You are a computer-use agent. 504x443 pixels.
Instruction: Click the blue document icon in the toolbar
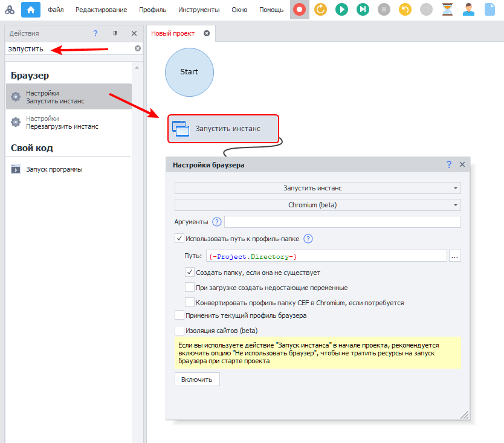tap(489, 9)
